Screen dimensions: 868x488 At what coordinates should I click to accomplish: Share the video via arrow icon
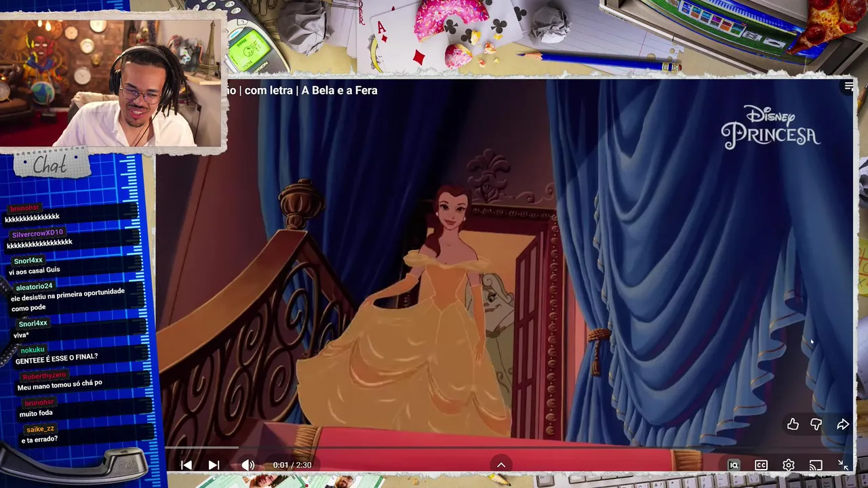pyautogui.click(x=843, y=424)
